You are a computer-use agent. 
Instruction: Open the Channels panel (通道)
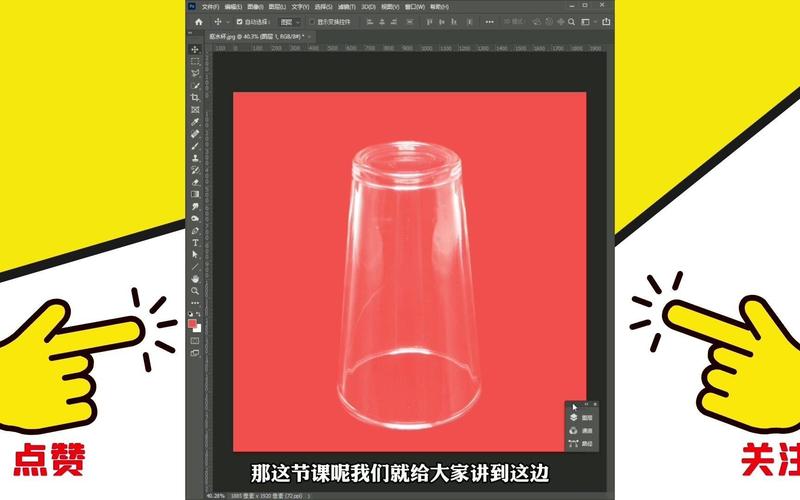coord(581,430)
